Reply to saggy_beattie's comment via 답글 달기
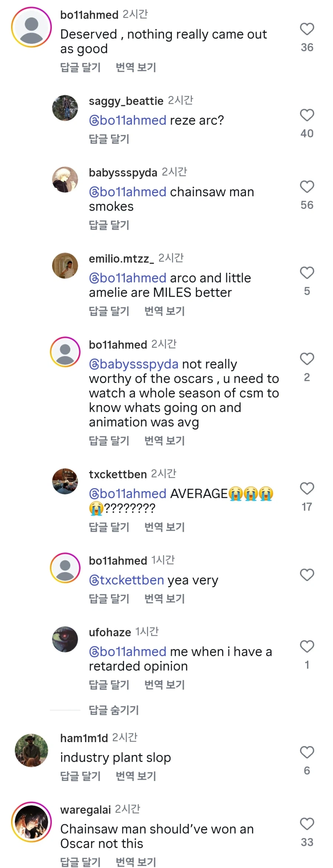Viewport: 333px width, 868px height. pos(109,139)
